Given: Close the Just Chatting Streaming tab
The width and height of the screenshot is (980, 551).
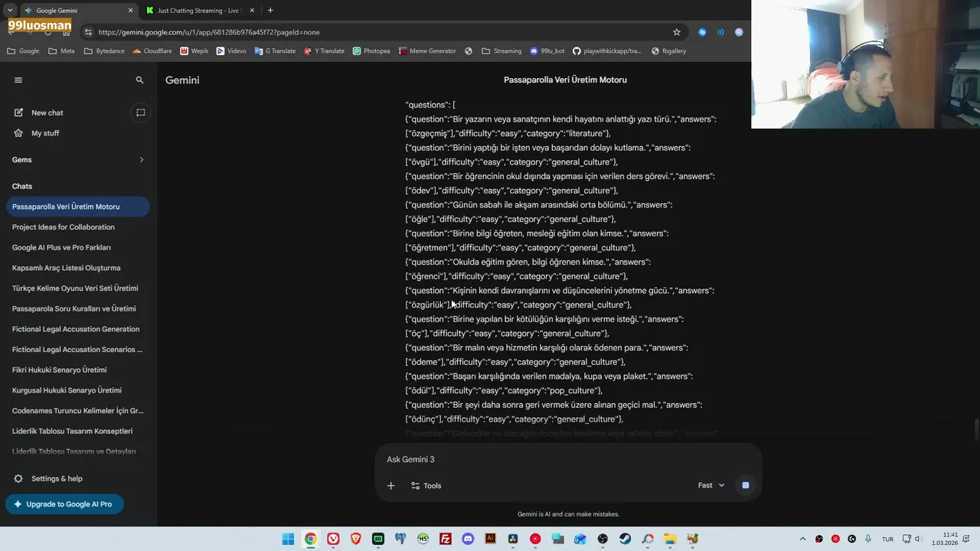Looking at the screenshot, I should tap(251, 11).
